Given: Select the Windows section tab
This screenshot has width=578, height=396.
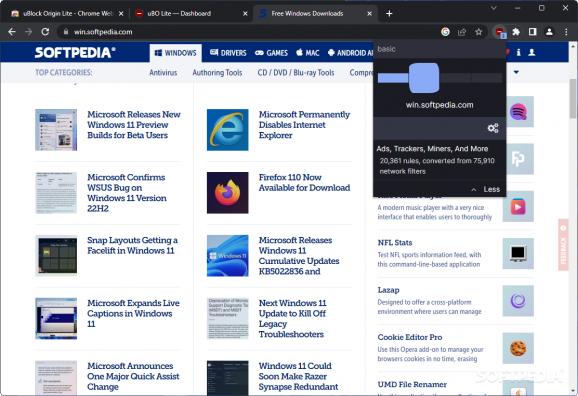Looking at the screenshot, I should coord(175,53).
